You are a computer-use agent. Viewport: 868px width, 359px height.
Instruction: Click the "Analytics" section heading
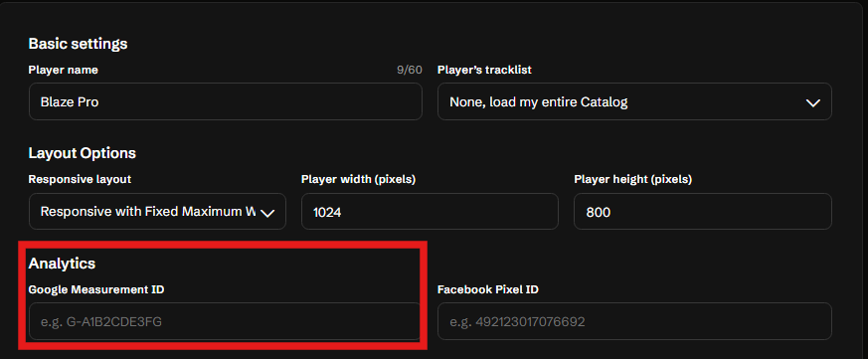(x=62, y=264)
